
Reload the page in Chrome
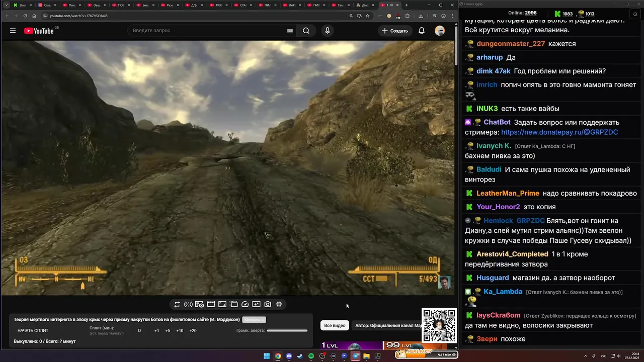coord(25,16)
